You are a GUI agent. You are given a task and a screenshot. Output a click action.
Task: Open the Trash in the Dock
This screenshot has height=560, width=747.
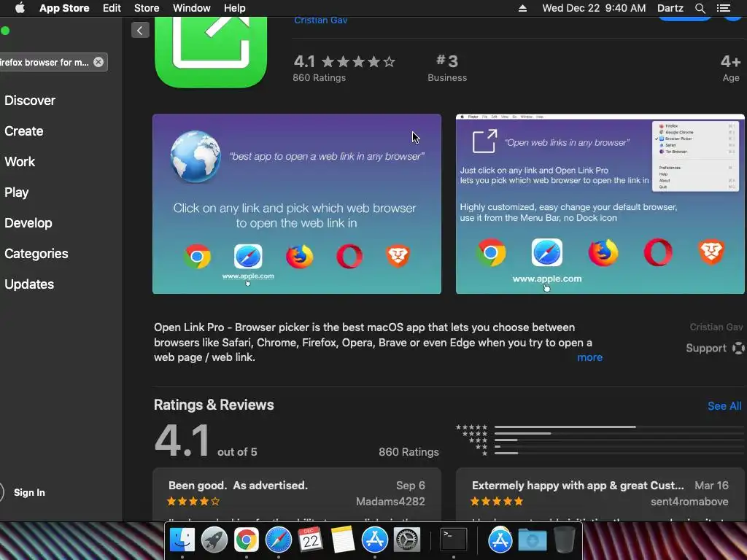pyautogui.click(x=565, y=540)
